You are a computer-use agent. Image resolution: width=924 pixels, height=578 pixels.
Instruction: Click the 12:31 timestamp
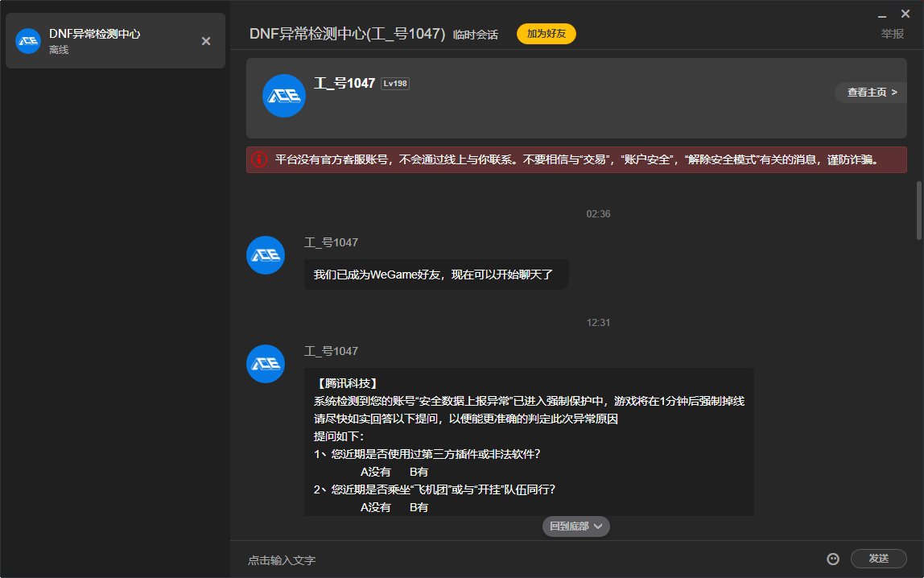pyautogui.click(x=598, y=322)
